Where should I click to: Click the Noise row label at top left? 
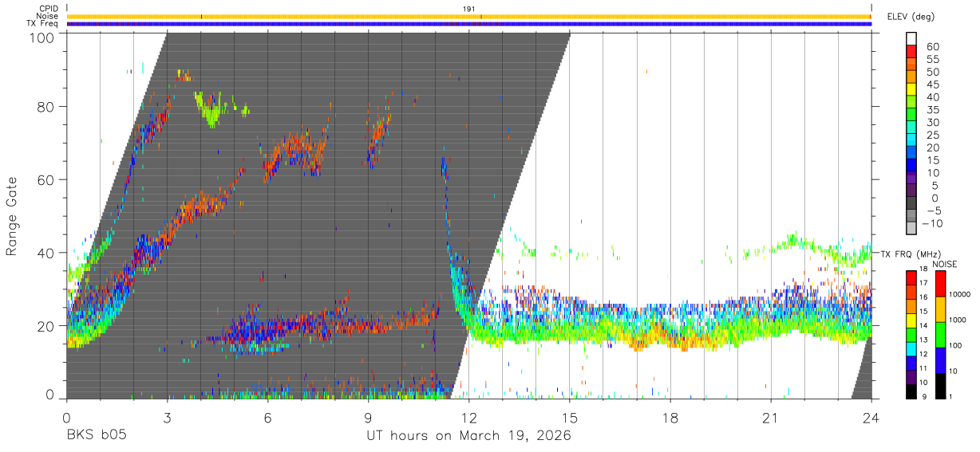pyautogui.click(x=46, y=16)
